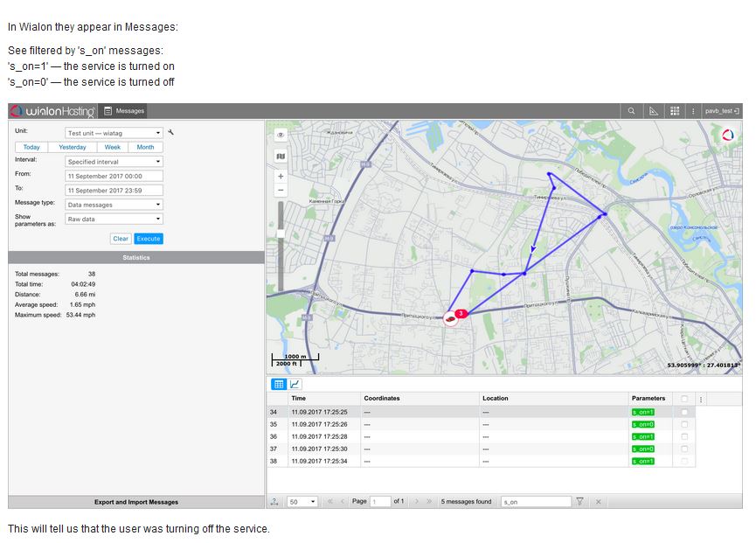Open the Messages tab in top bar
The height and width of the screenshot is (543, 756).
click(x=123, y=111)
